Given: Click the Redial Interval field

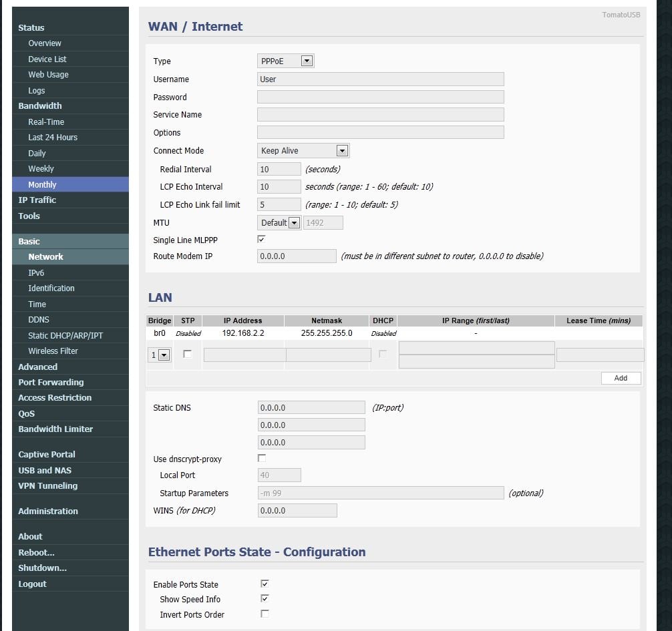Looking at the screenshot, I should click(279, 169).
